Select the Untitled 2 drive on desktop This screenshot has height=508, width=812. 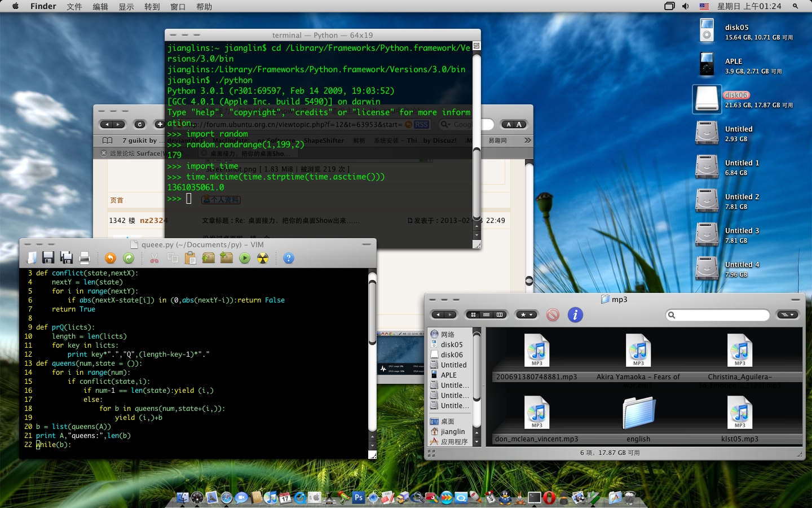[707, 200]
